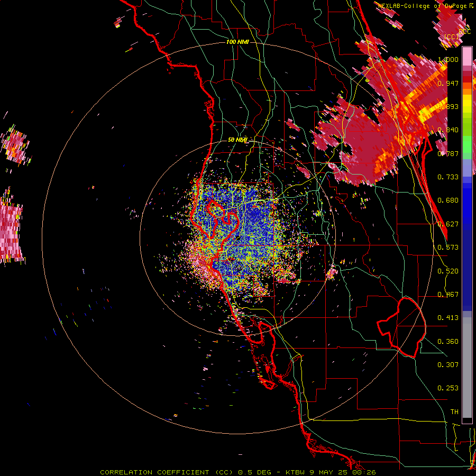Click the 0.413 scale value
476x476 pixels.
[448, 318]
